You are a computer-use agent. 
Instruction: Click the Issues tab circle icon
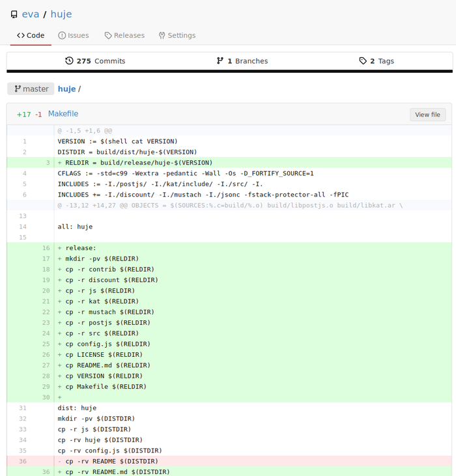62,35
